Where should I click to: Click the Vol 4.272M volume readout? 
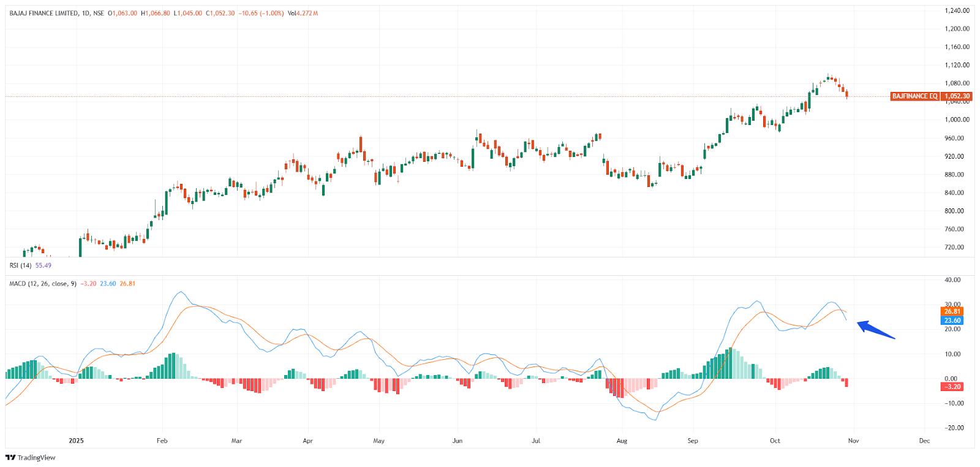[303, 13]
